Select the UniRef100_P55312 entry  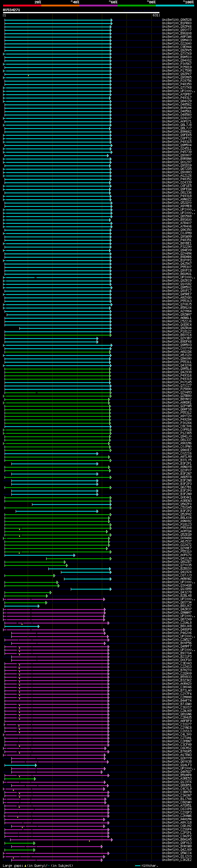click(177, 413)
